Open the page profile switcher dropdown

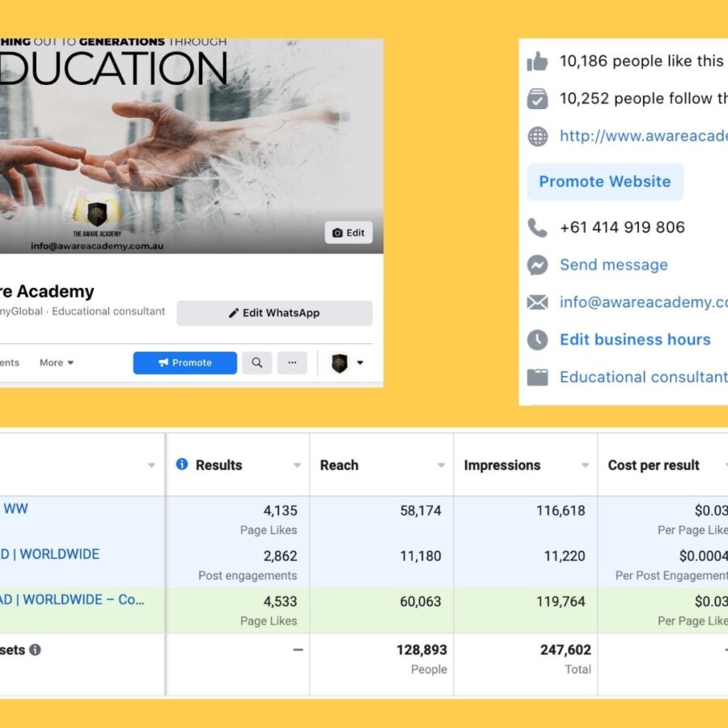coord(348,363)
